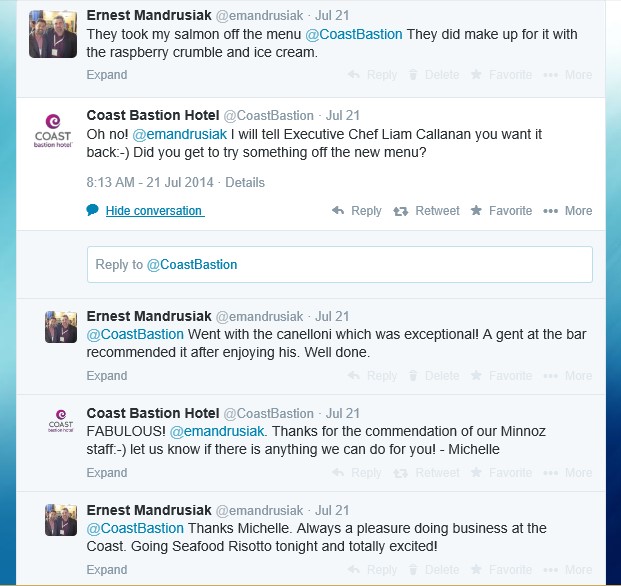This screenshot has height=586, width=621.
Task: Open More menu on the Minnoz staff tweet
Action: pyautogui.click(x=568, y=473)
